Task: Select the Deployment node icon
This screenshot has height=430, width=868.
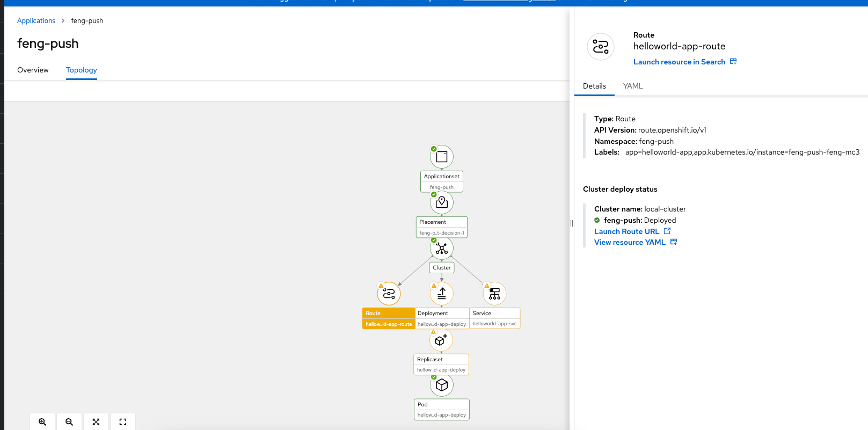Action: pyautogui.click(x=442, y=294)
